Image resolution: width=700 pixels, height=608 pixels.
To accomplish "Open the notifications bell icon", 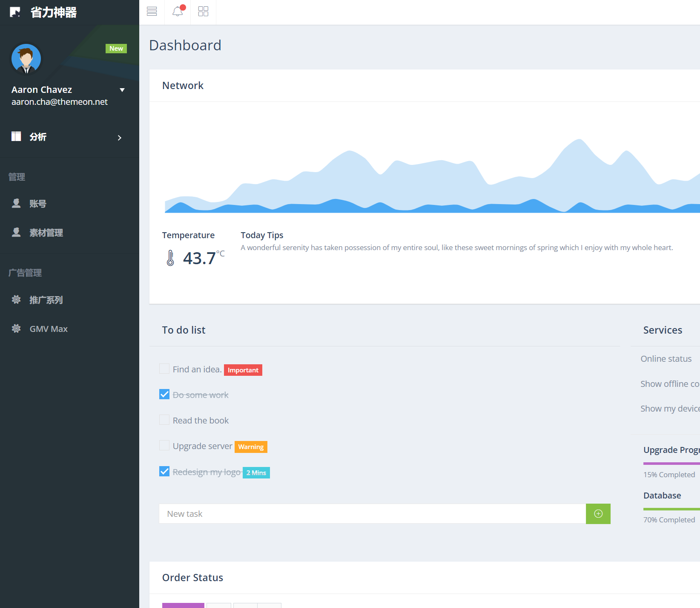I will click(x=178, y=12).
